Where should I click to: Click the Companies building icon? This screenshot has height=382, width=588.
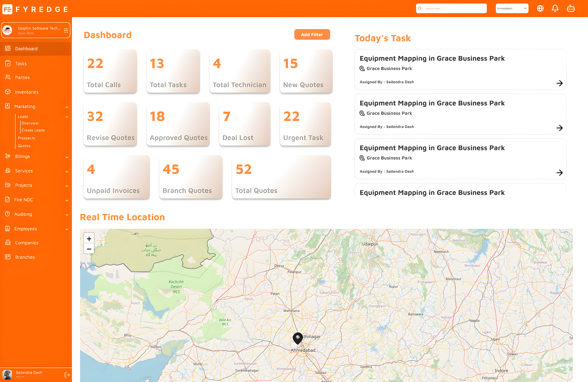pyautogui.click(x=8, y=242)
